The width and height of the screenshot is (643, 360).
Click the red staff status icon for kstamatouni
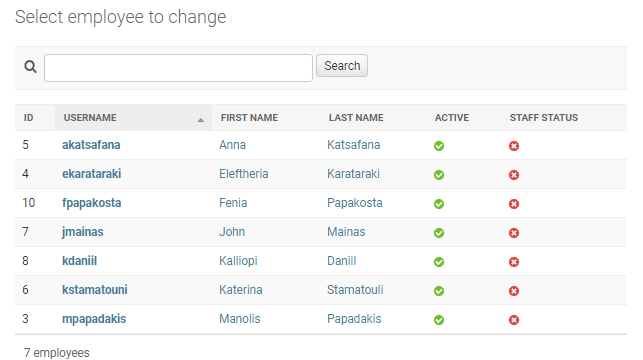pos(514,291)
